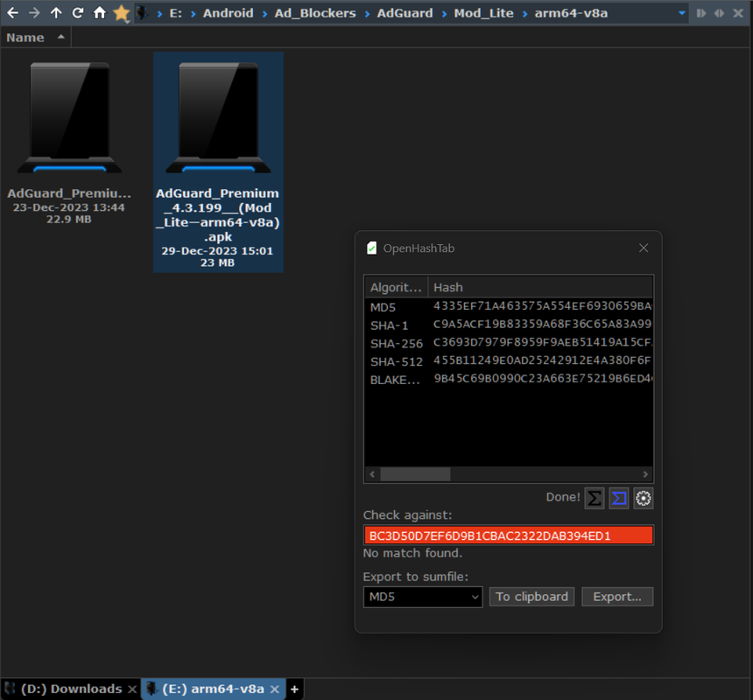The height and width of the screenshot is (700, 753).
Task: Click the Check against hash input field
Action: click(x=509, y=535)
